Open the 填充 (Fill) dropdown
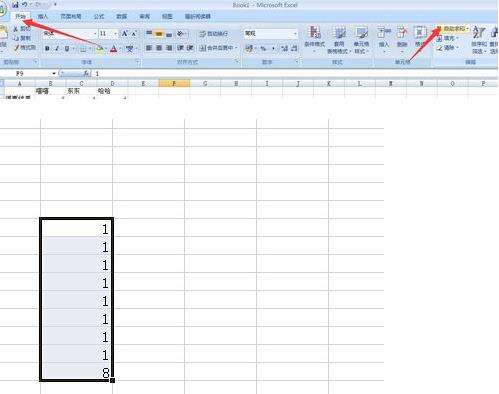 click(448, 39)
